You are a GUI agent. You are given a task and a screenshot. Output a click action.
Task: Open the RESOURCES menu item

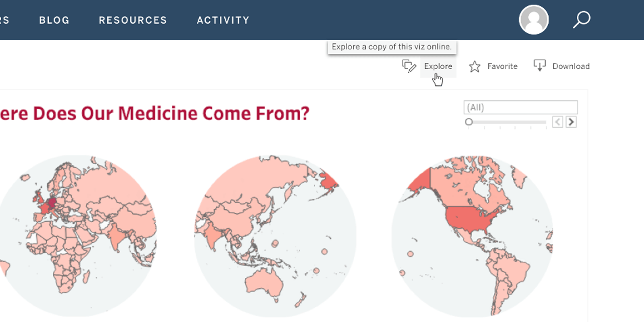133,20
